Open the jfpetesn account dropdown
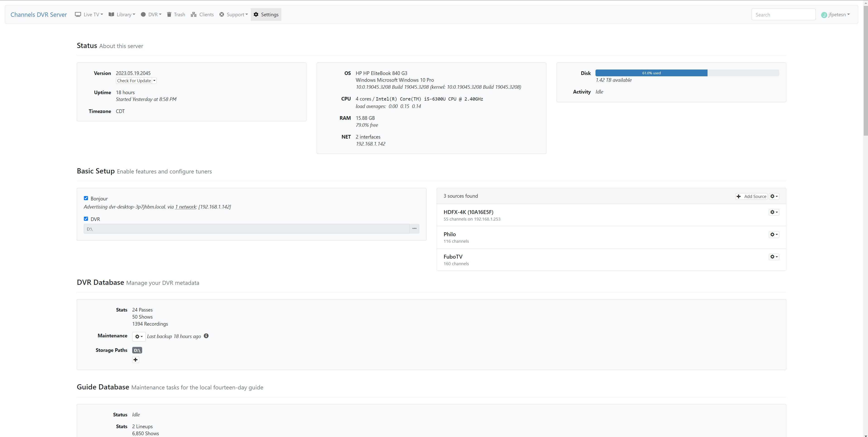The width and height of the screenshot is (868, 437). tap(836, 14)
